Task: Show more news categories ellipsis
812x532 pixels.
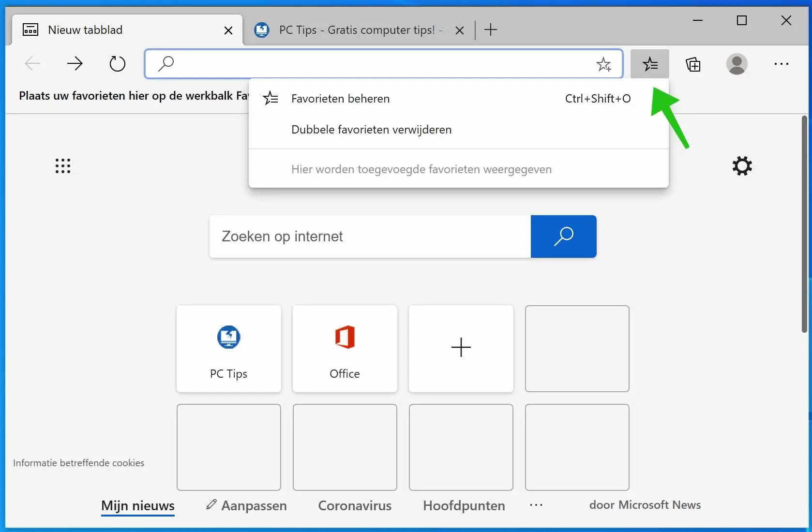Action: (536, 505)
